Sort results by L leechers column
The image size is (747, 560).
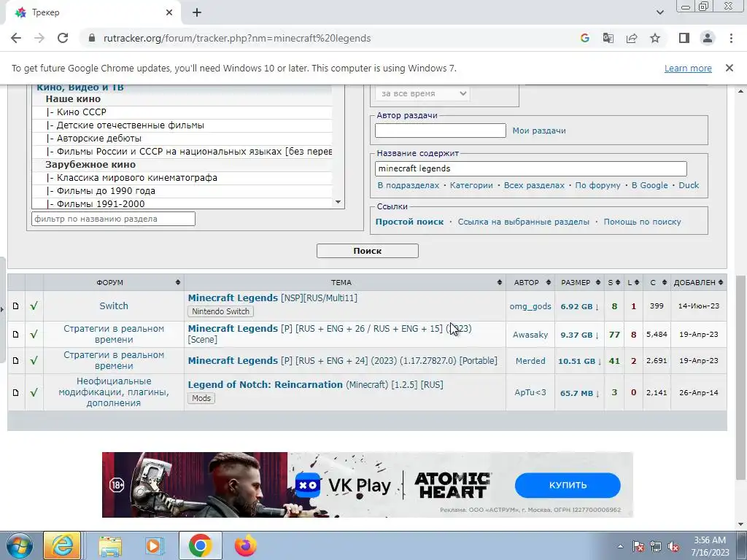pos(632,282)
